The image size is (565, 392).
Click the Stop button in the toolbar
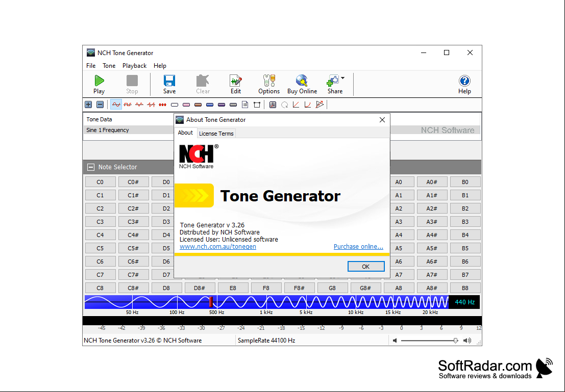[132, 84]
